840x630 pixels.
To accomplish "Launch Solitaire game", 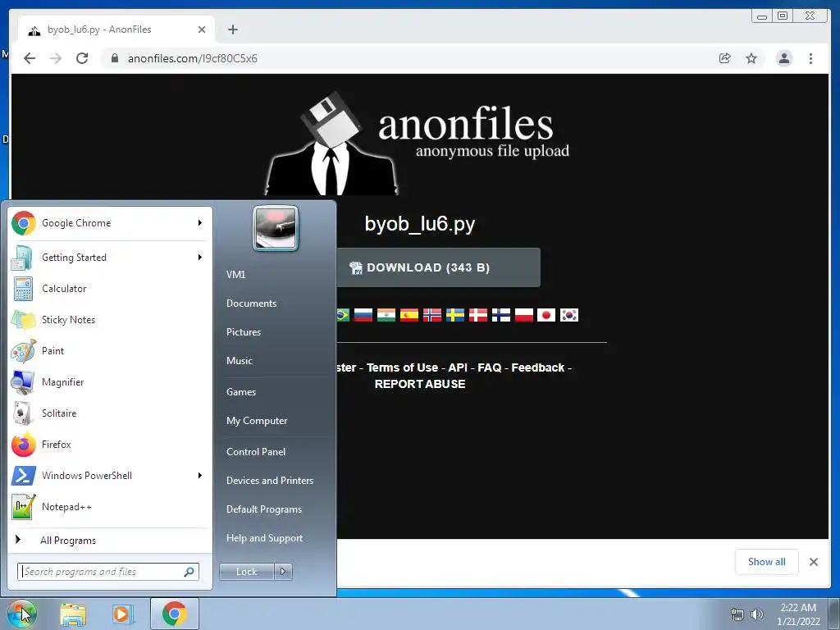I will point(110,413).
